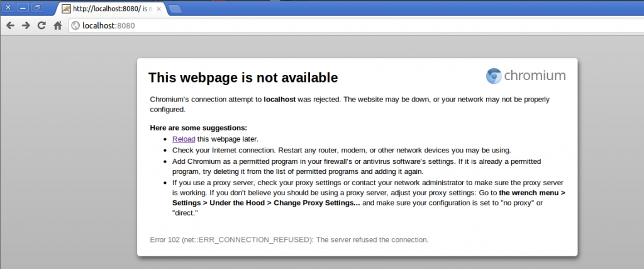Click the "chromium" wordmark text
644x269 pixels.
click(535, 76)
